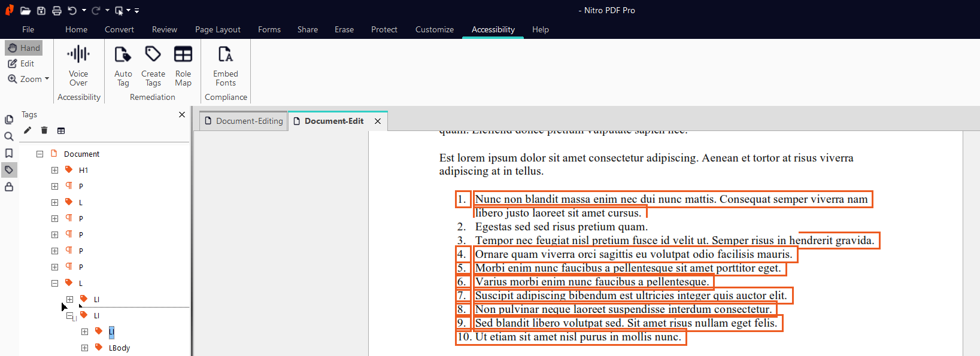This screenshot has width=980, height=356.
Task: Open the Security lock side panel
Action: point(9,187)
